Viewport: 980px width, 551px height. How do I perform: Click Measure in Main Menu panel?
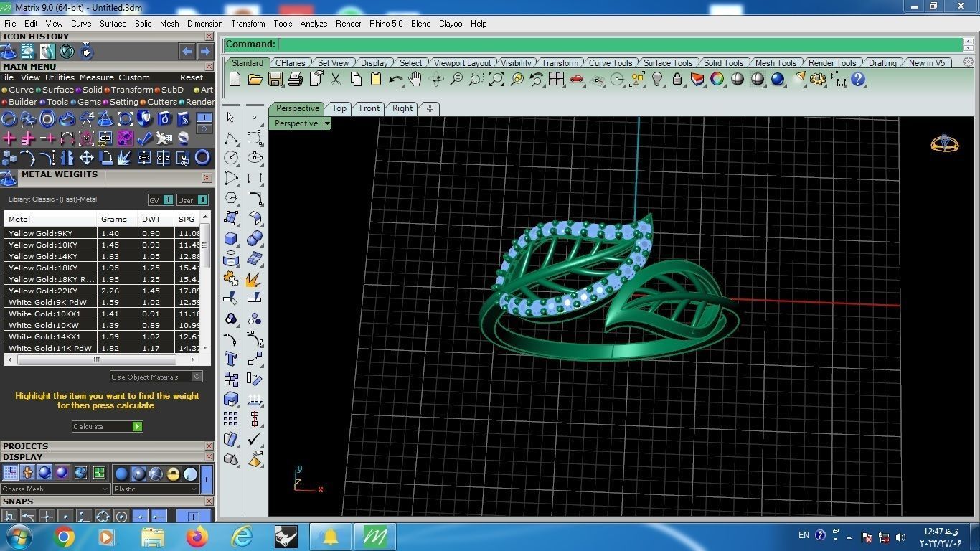pyautogui.click(x=97, y=77)
